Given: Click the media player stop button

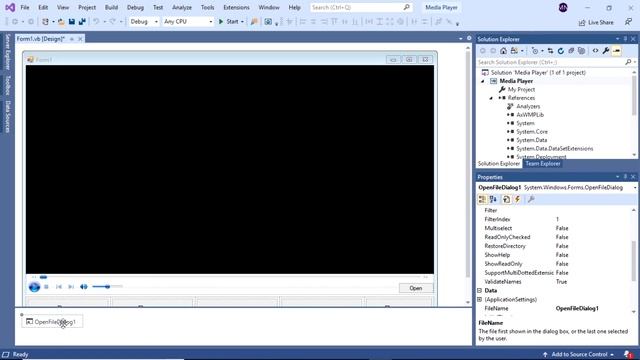Looking at the screenshot, I should 47,287.
